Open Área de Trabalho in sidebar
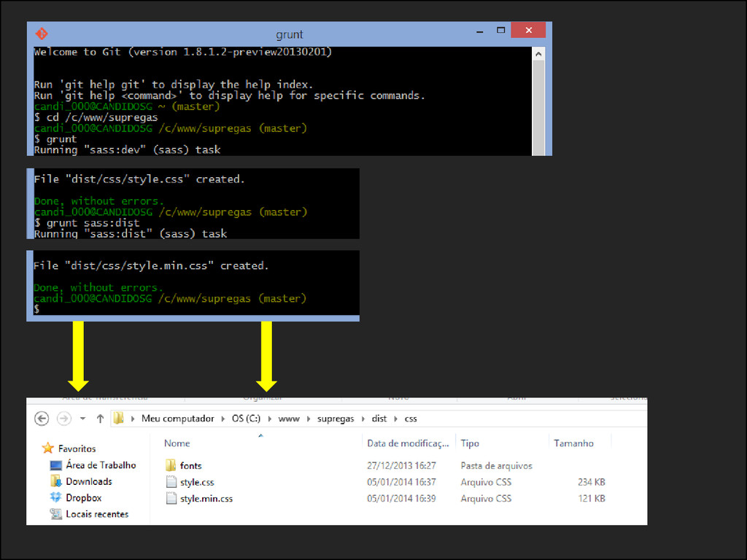The width and height of the screenshot is (747, 560). pos(101,464)
